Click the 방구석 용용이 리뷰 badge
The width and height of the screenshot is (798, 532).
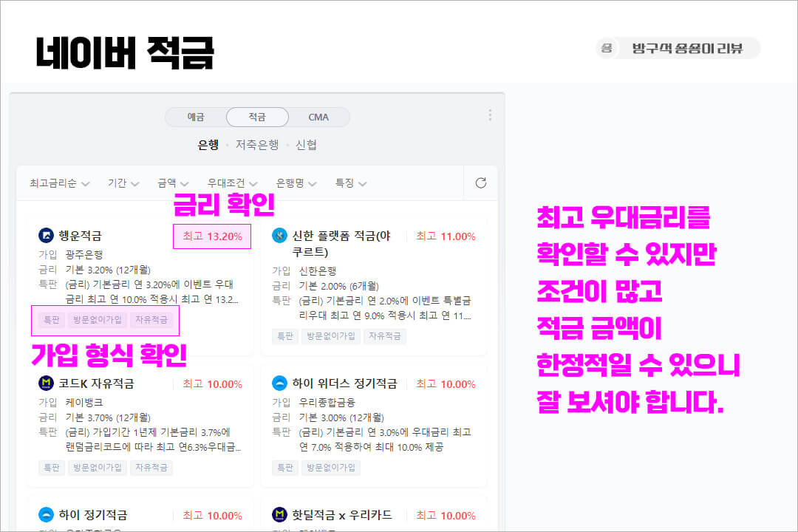(678, 48)
